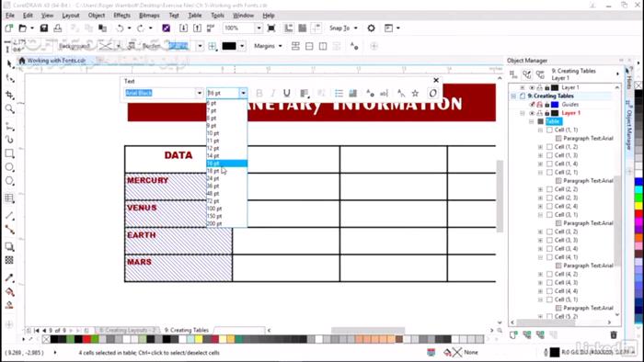This screenshot has height=362, width=644.
Task: Click the drop cap icon in Text toolbar
Action: tap(352, 93)
